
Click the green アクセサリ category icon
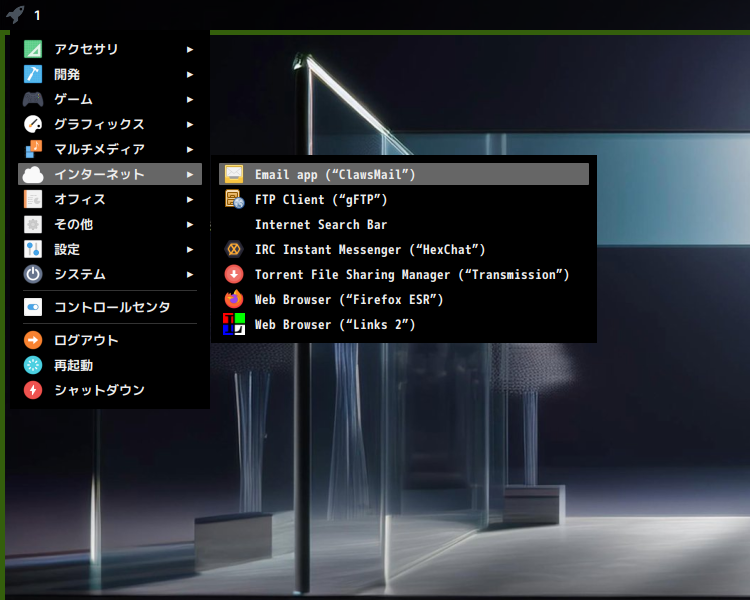[33, 49]
